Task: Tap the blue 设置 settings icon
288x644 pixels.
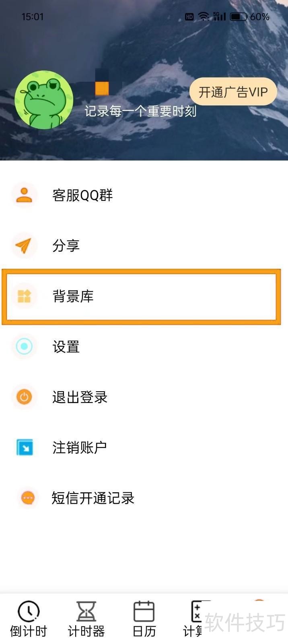Action: pos(24,347)
